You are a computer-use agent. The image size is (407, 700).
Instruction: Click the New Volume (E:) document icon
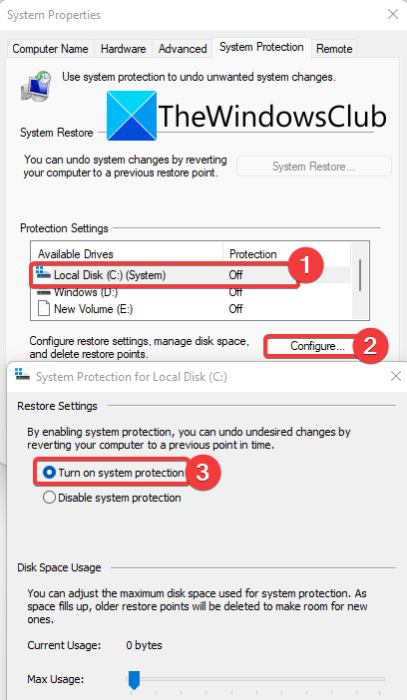[x=44, y=309]
